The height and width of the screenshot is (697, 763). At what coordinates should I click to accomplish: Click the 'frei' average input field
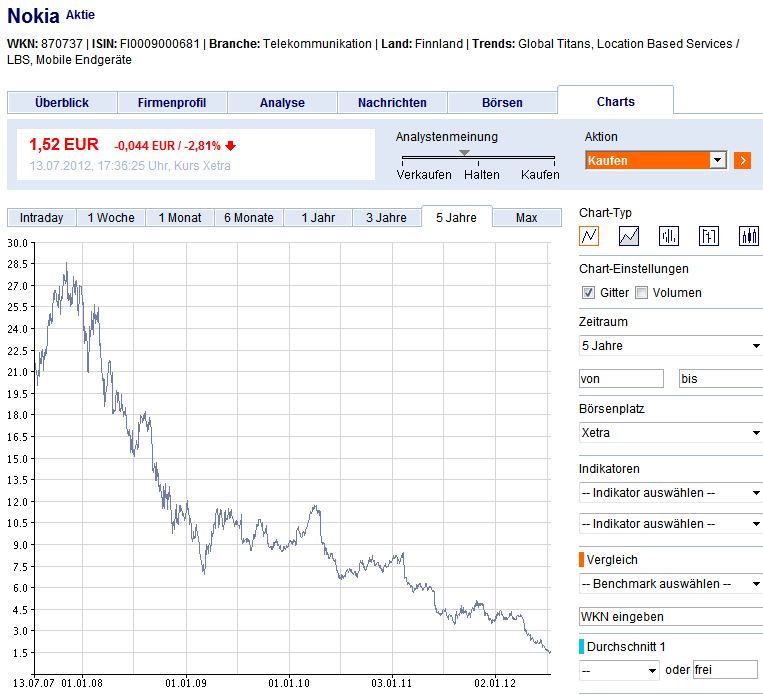click(725, 670)
